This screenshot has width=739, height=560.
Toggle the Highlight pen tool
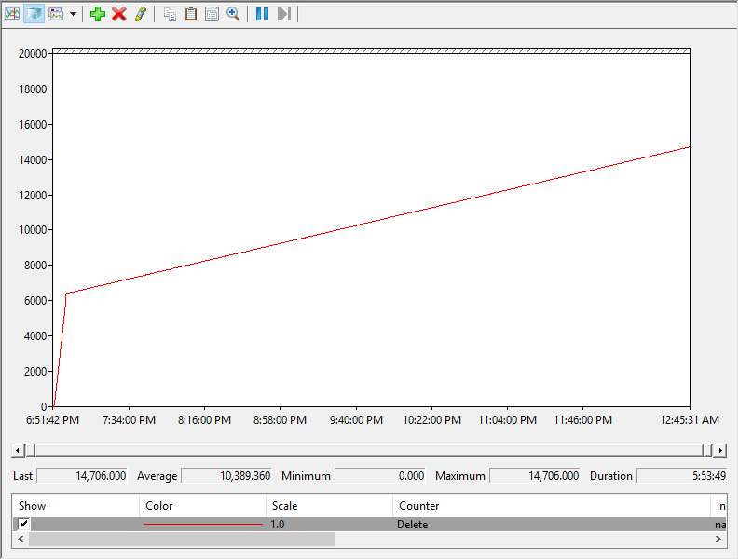[x=141, y=14]
